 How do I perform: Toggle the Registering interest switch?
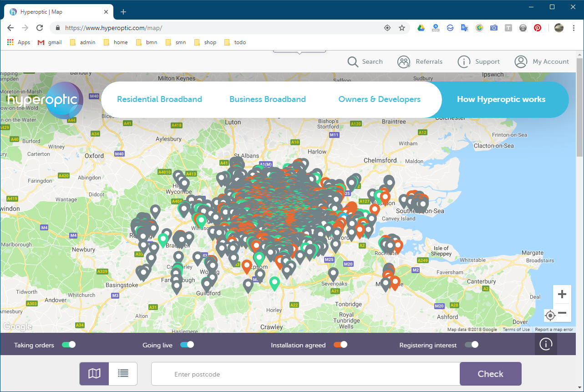472,345
